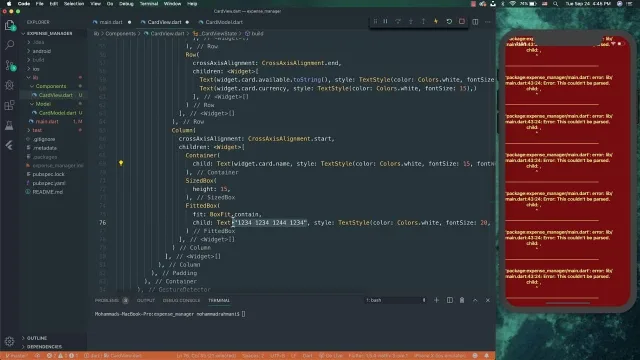Open the DEBUG CONSOLE panel tab
Image resolution: width=640 pixels, height=360 pixels.
tap(181, 300)
